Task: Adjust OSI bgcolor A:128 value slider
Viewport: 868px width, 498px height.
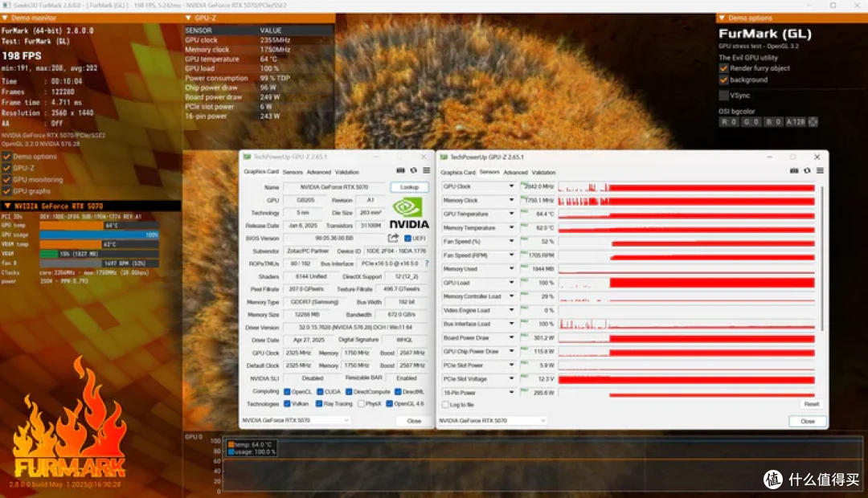Action: click(x=796, y=122)
